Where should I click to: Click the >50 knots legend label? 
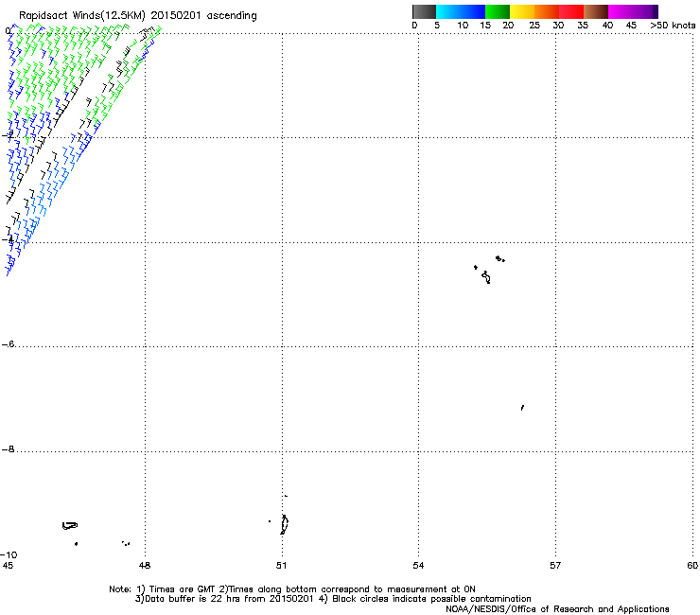[673, 26]
